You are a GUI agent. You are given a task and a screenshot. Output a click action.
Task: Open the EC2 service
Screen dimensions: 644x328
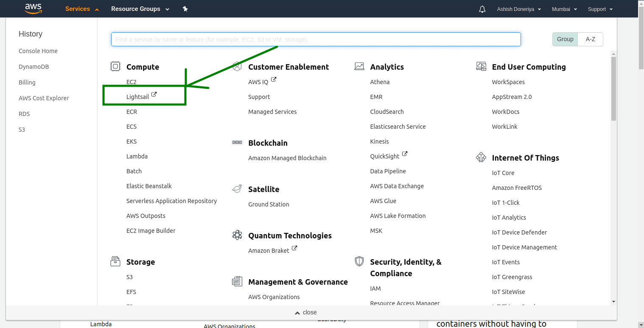[x=132, y=82]
